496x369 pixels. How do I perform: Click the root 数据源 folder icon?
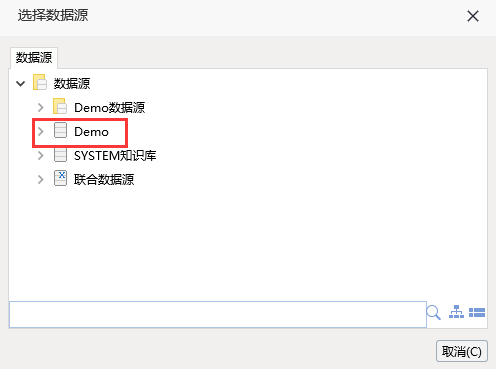click(x=40, y=82)
